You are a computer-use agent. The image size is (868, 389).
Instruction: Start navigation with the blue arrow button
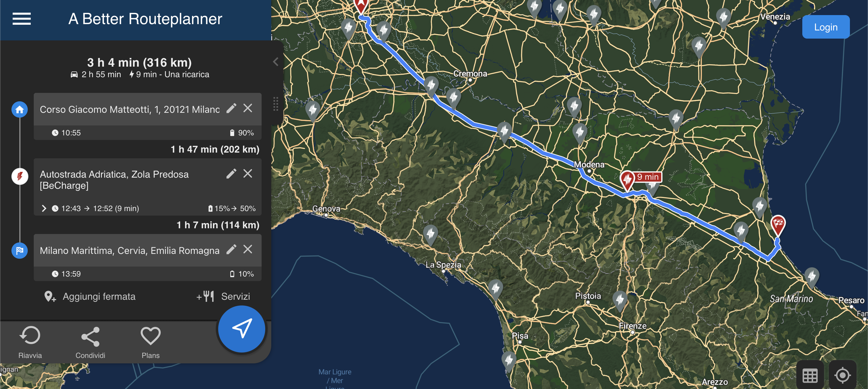tap(242, 329)
